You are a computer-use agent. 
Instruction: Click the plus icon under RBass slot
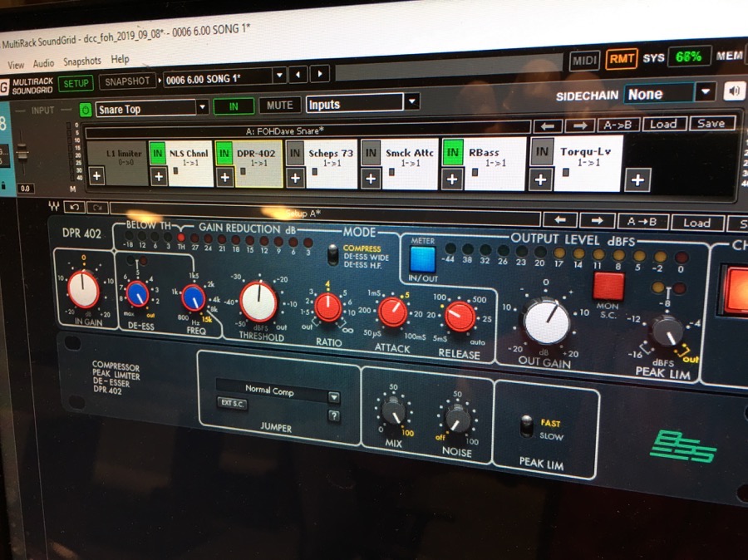pyautogui.click(x=452, y=179)
